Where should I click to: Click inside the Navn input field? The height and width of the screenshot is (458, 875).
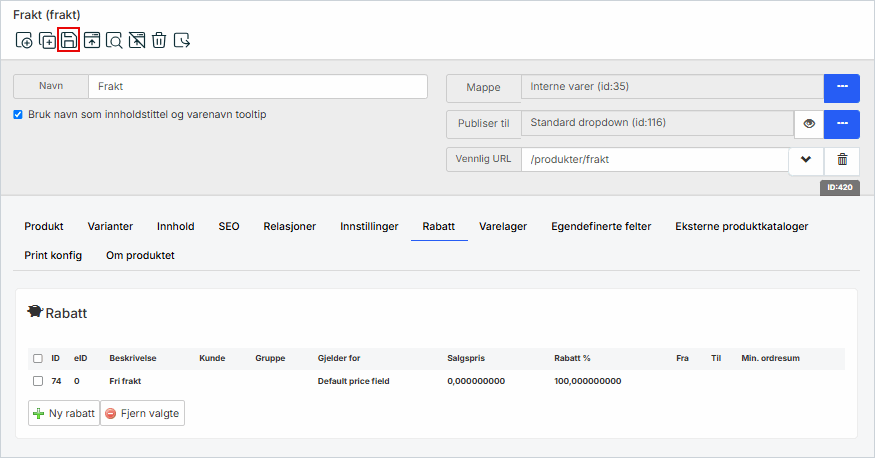coord(257,87)
